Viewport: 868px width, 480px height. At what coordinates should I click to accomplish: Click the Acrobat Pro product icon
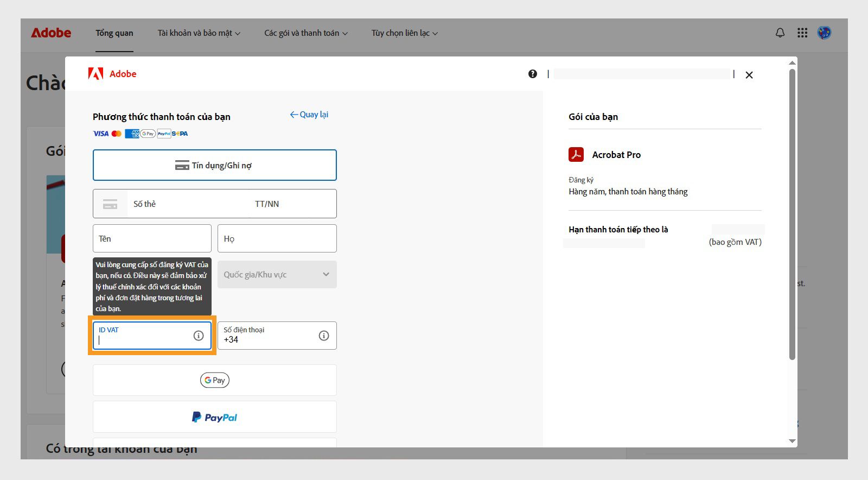coord(576,155)
